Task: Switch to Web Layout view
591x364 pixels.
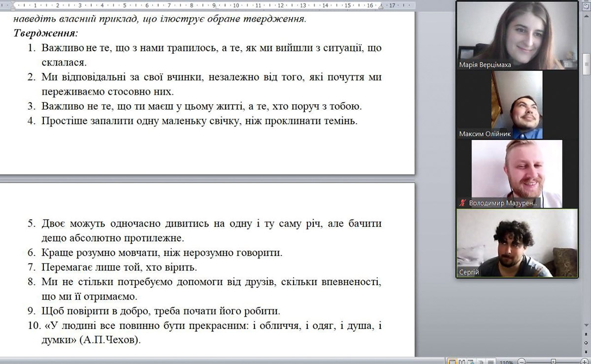Action: click(471, 361)
